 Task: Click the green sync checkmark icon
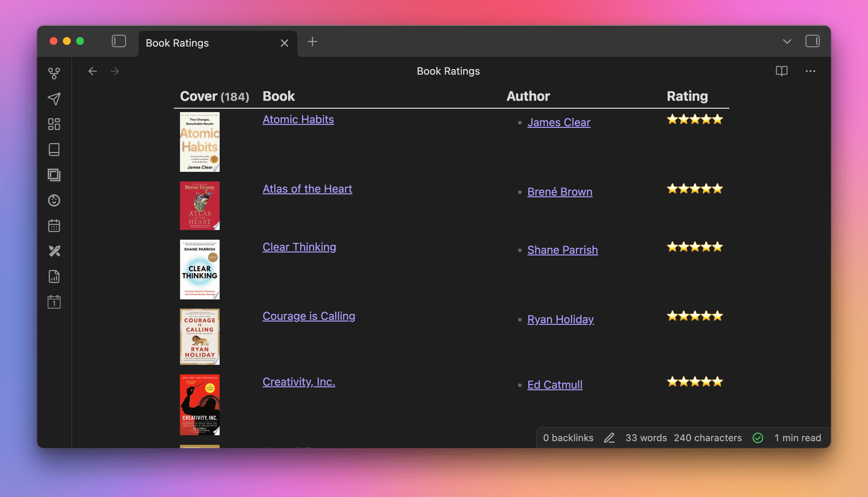point(758,438)
